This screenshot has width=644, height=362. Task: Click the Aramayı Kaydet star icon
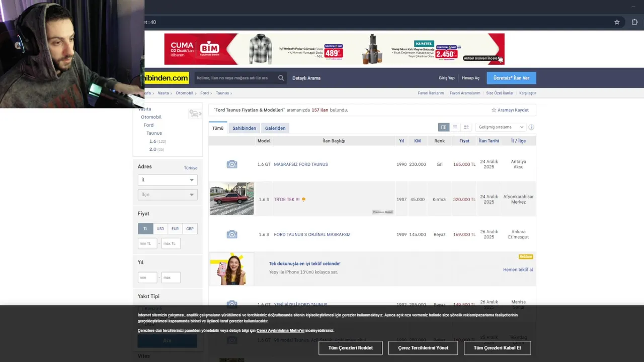click(x=494, y=110)
